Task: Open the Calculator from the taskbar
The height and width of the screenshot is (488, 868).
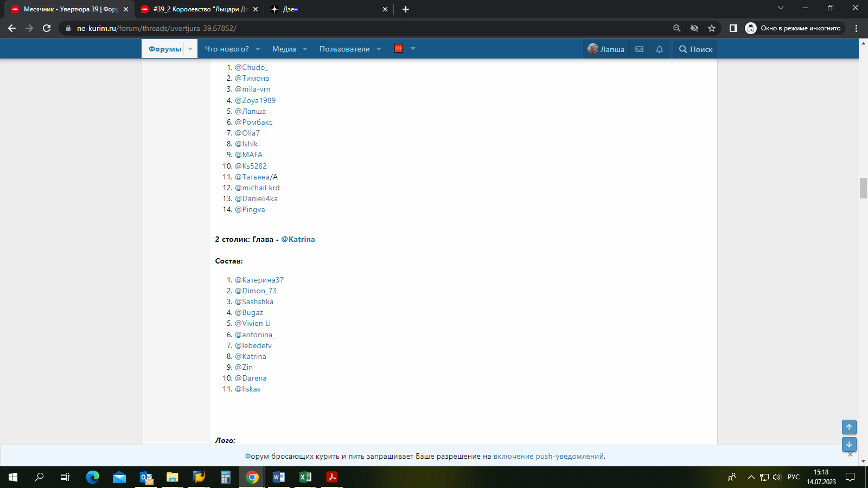Action: point(226,477)
